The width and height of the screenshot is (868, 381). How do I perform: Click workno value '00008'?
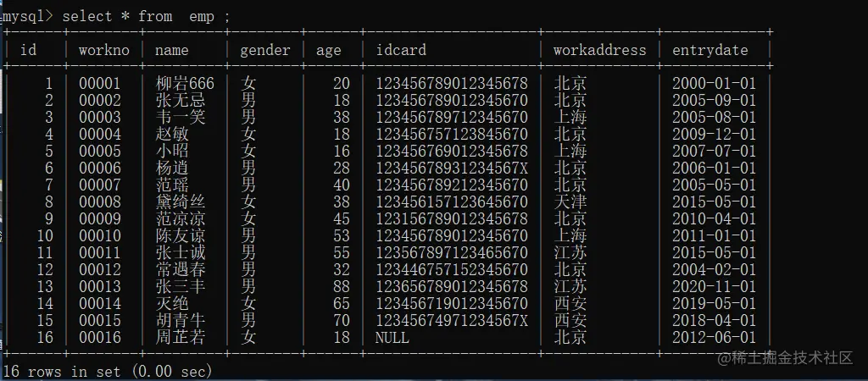click(x=100, y=202)
